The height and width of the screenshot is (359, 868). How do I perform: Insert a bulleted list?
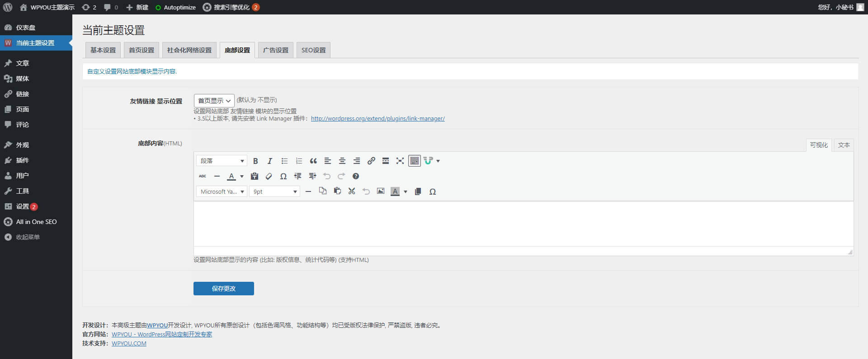coord(284,161)
